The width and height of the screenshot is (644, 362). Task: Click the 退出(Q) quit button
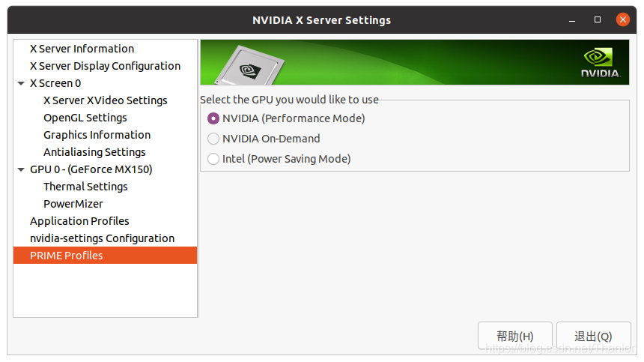tap(593, 337)
